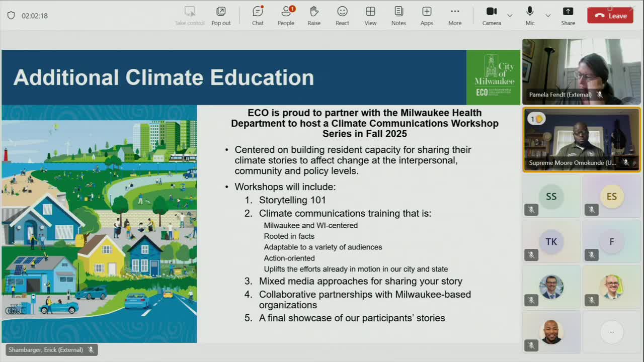Show more participants via the ellipsis tile

tap(612, 332)
